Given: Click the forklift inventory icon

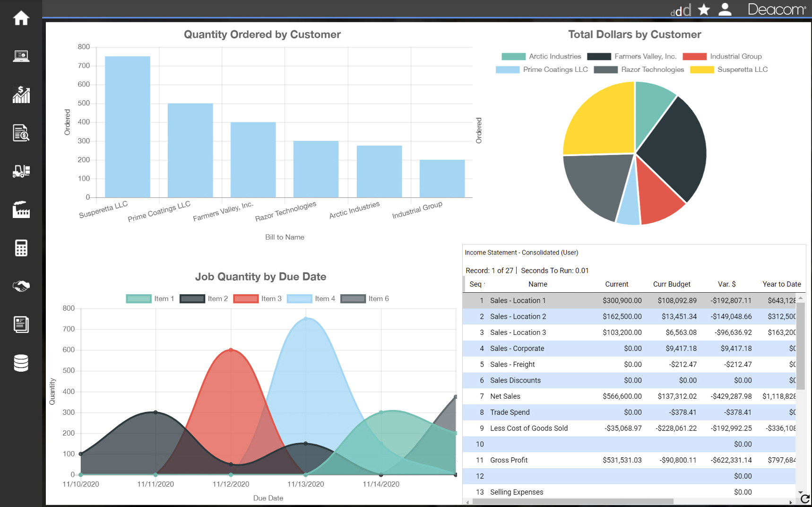Looking at the screenshot, I should click(21, 172).
